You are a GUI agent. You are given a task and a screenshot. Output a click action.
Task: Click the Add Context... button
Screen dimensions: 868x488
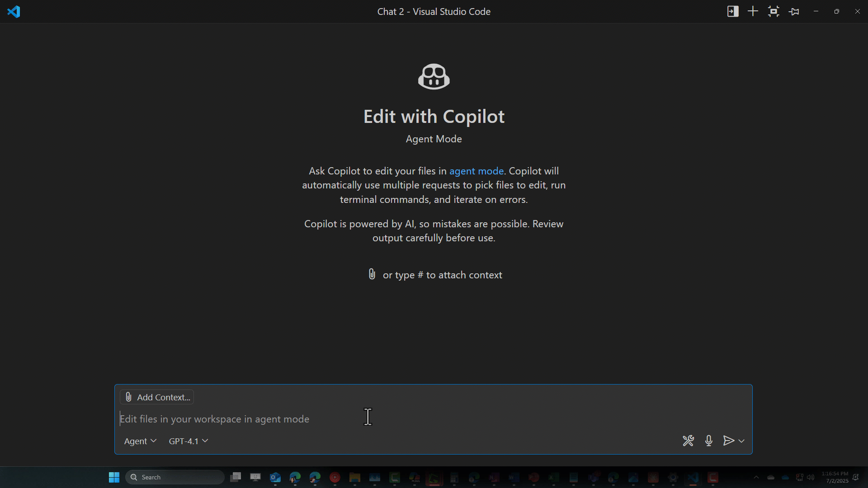coord(157,397)
